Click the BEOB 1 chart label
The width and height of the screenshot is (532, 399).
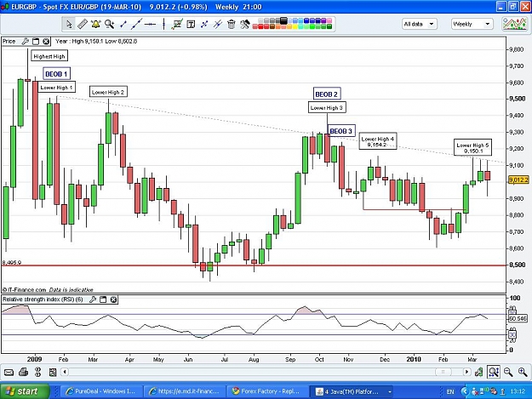[56, 74]
